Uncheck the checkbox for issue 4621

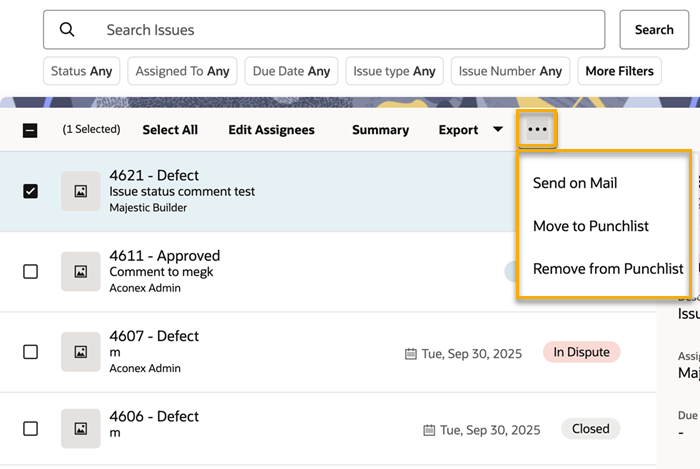coord(30,191)
